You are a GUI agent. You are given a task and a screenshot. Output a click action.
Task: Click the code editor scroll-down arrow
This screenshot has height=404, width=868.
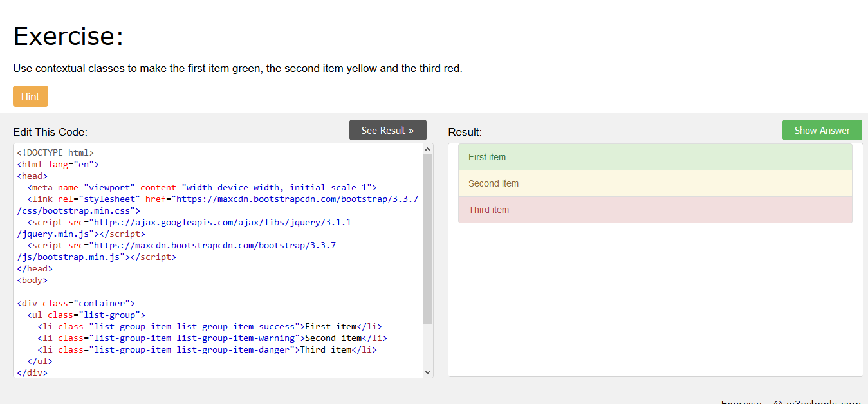tap(428, 372)
